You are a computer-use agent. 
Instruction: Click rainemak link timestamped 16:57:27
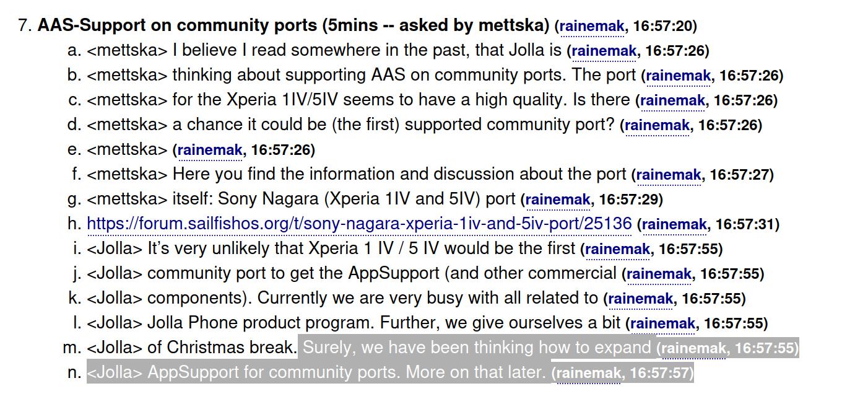point(669,175)
